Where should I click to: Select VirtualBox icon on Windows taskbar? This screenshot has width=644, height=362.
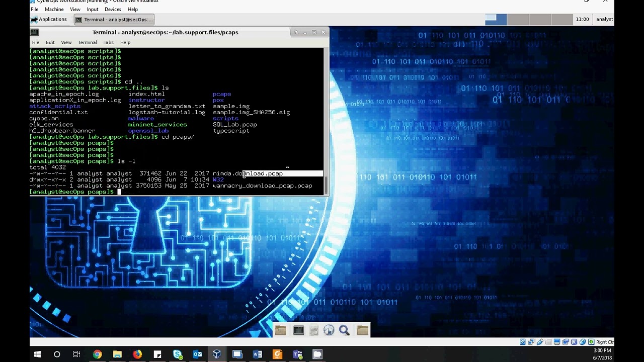point(217,354)
